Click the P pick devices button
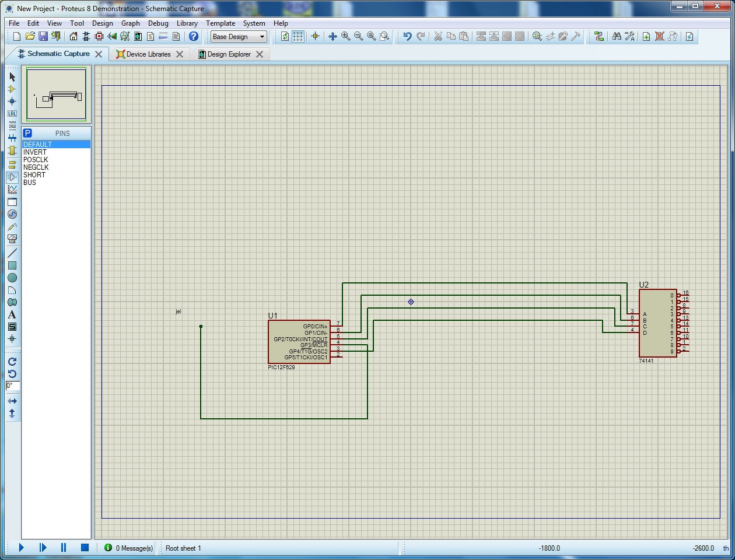 click(27, 133)
